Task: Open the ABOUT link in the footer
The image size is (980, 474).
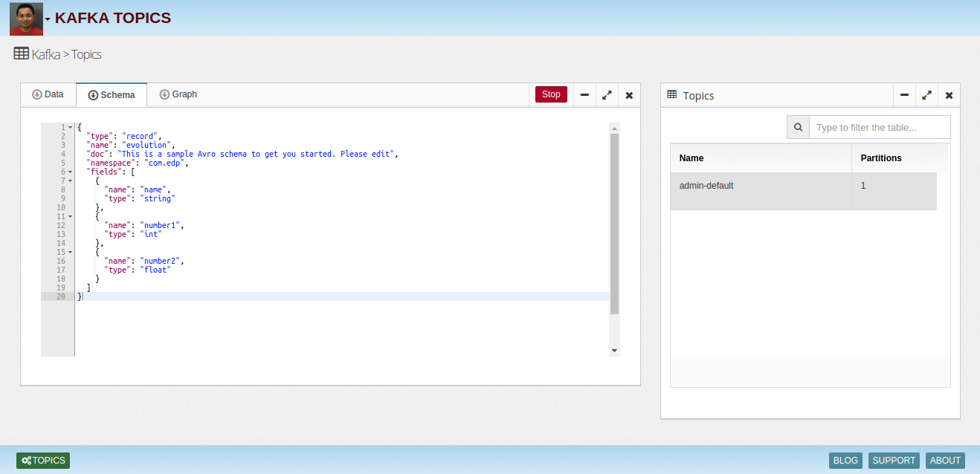Action: click(945, 461)
